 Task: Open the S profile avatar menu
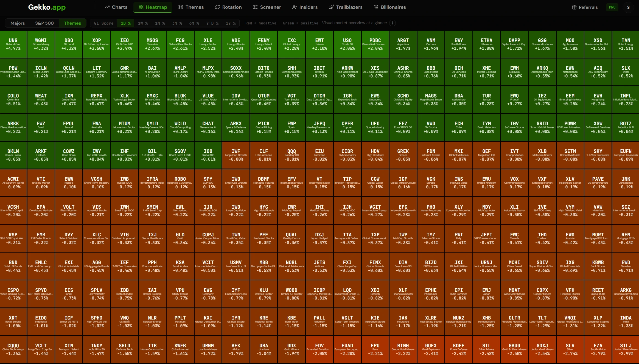pos(629,7)
